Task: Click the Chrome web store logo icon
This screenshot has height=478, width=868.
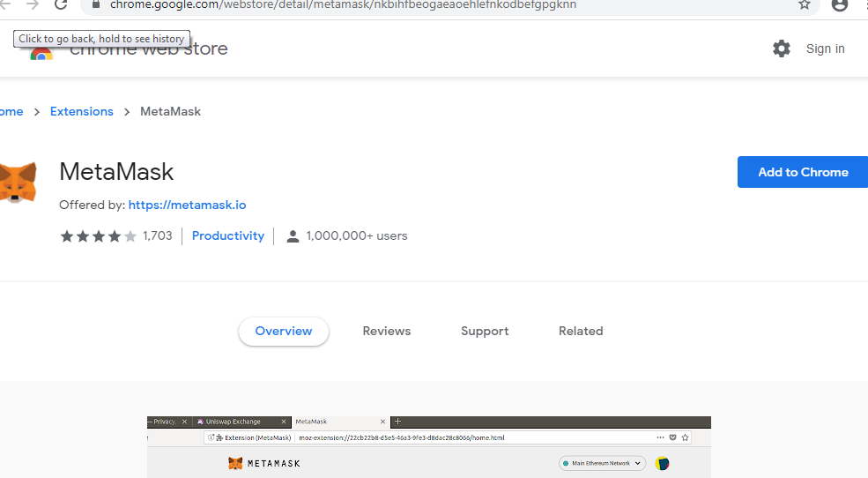Action: coord(41,54)
